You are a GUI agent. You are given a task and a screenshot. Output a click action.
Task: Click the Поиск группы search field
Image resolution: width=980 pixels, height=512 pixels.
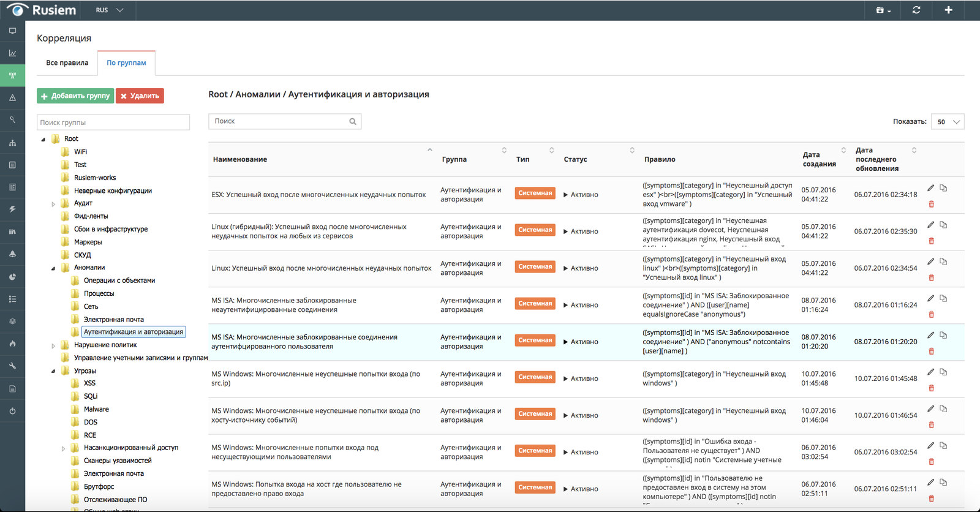coord(113,122)
